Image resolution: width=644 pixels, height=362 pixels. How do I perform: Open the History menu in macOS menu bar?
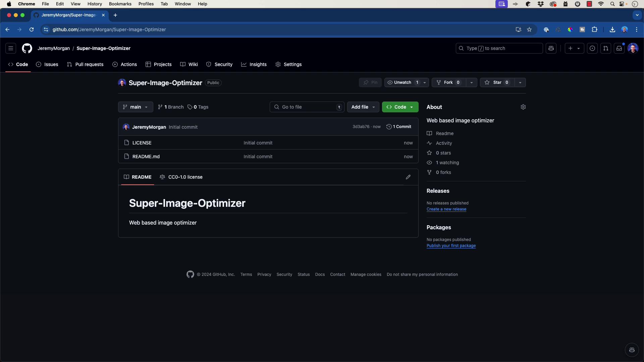(x=95, y=4)
